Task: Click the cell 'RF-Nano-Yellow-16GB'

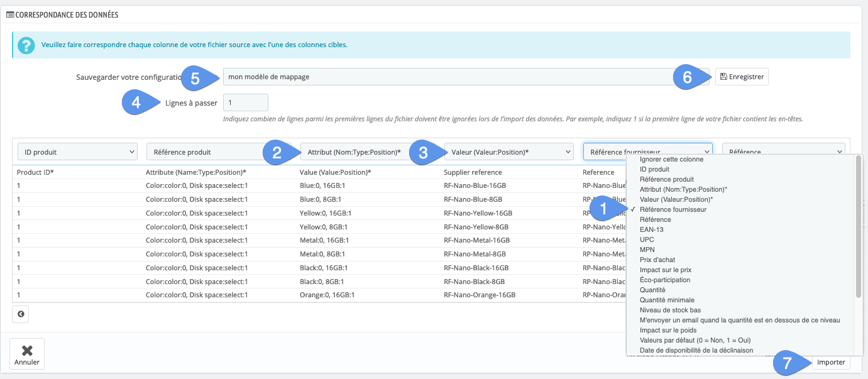Action: click(x=478, y=213)
